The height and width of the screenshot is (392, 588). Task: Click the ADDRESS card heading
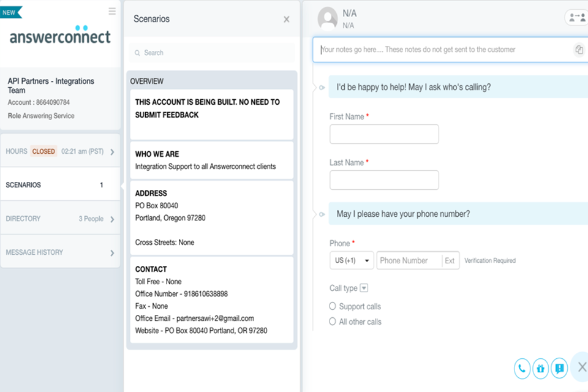tap(151, 193)
